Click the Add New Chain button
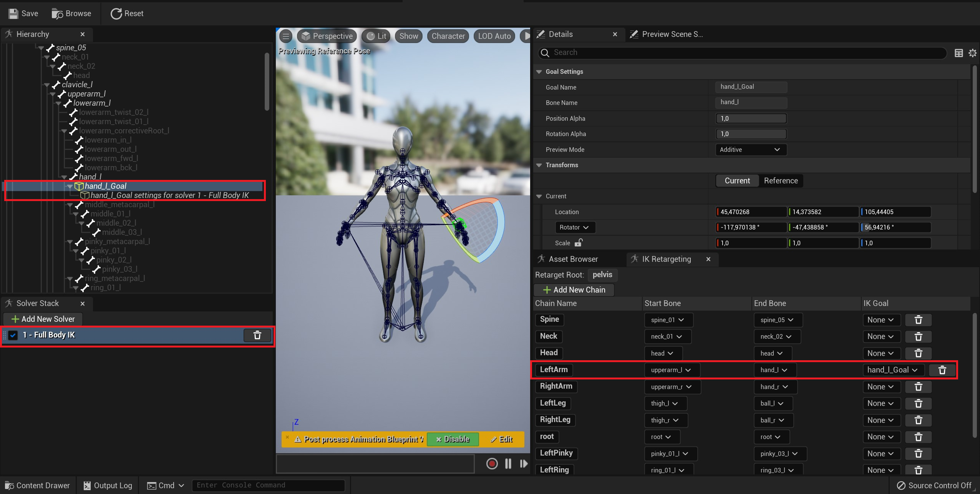The image size is (980, 494). (x=574, y=290)
